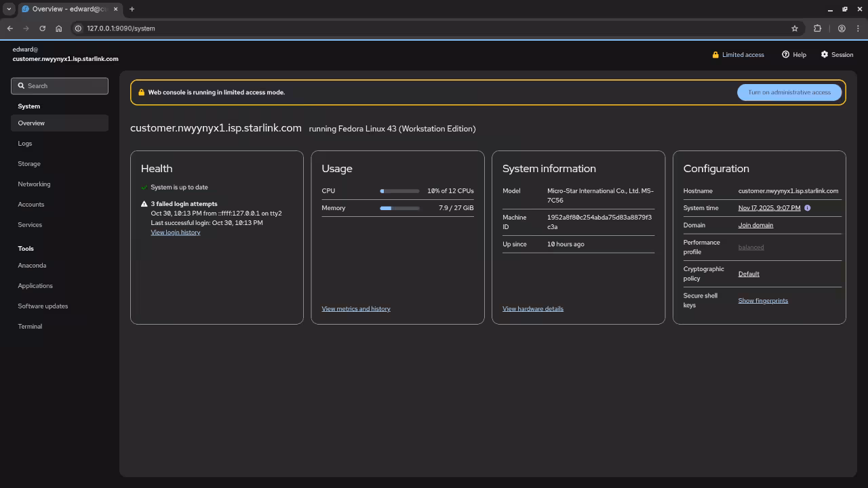Open the browser extensions puzzle icon

tap(817, 28)
